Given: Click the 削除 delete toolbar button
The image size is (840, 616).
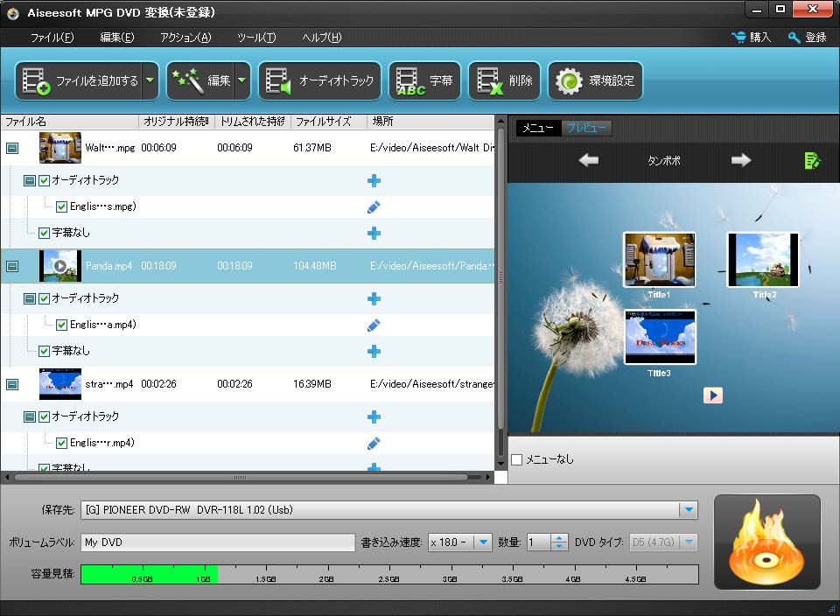Looking at the screenshot, I should (505, 81).
